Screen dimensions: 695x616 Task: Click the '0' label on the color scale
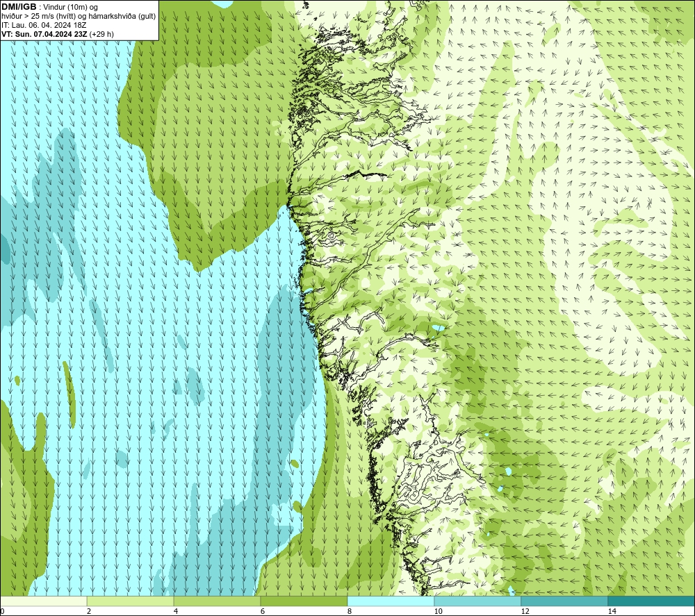[2, 612]
